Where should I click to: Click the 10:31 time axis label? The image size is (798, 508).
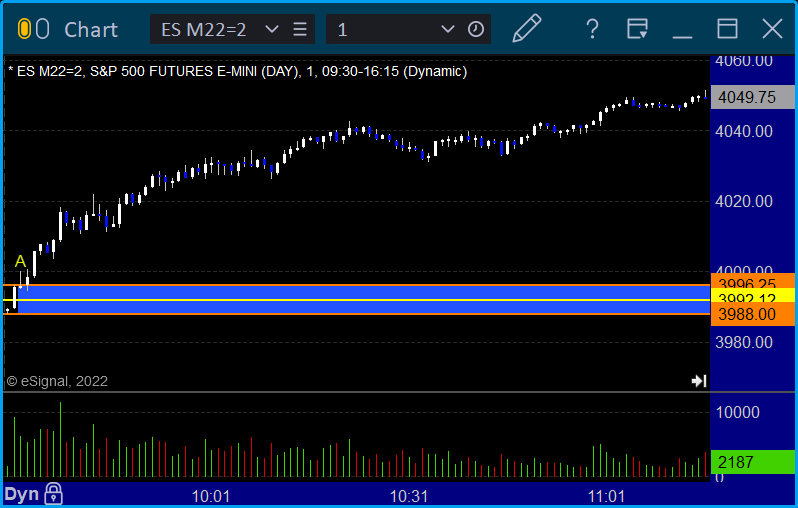409,496
